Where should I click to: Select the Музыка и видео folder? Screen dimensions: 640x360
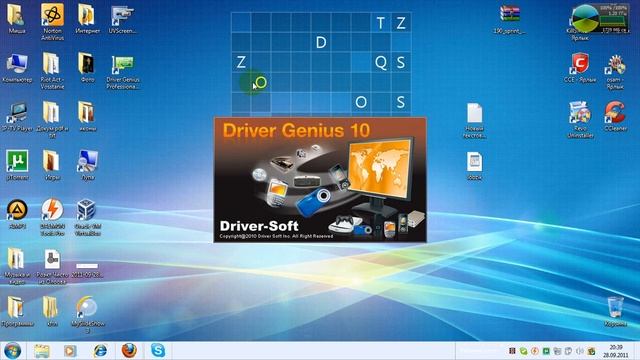(17, 266)
